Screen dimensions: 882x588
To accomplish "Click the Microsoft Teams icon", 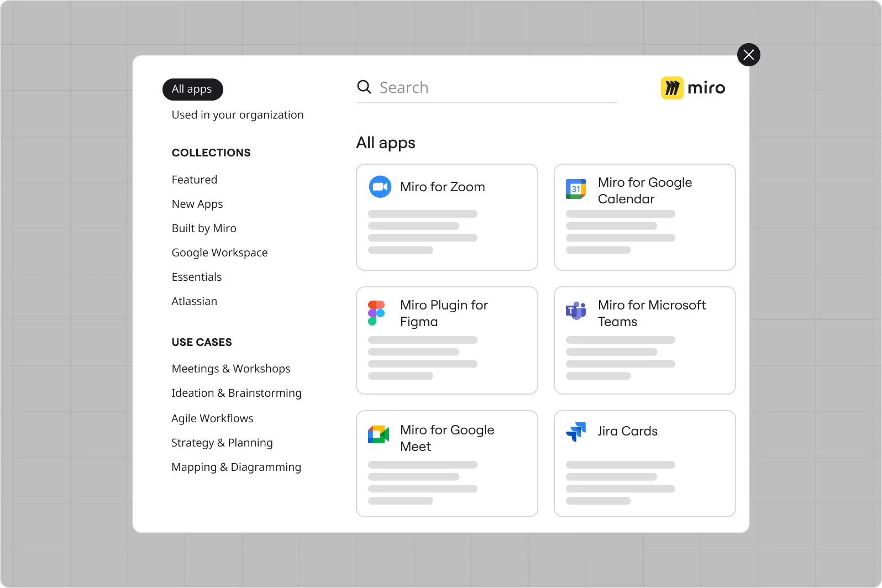I will tap(576, 311).
